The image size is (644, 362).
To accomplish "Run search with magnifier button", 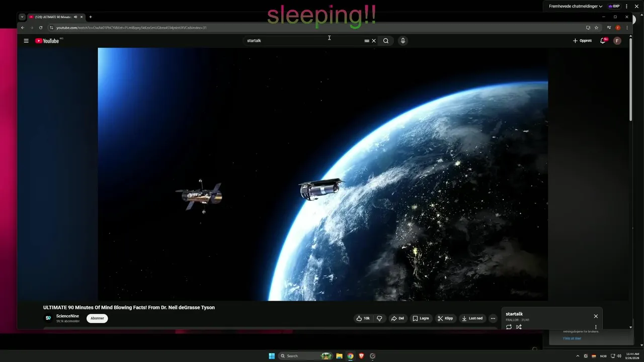I will [x=386, y=41].
